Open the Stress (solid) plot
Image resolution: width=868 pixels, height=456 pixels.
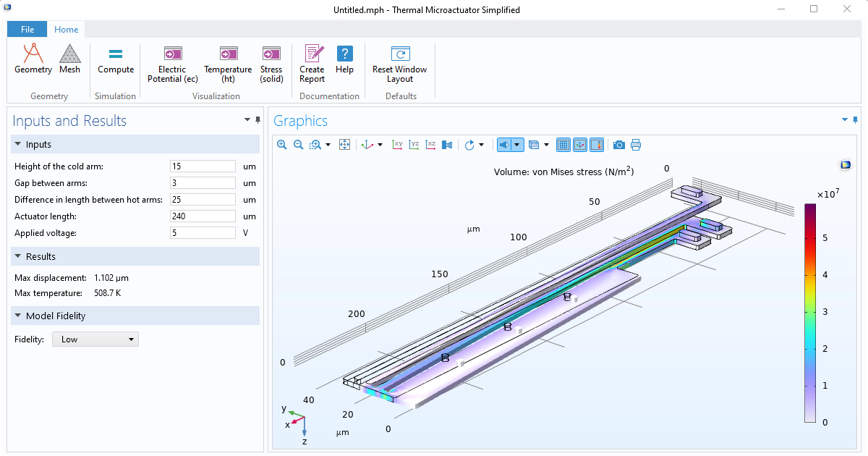pyautogui.click(x=271, y=54)
